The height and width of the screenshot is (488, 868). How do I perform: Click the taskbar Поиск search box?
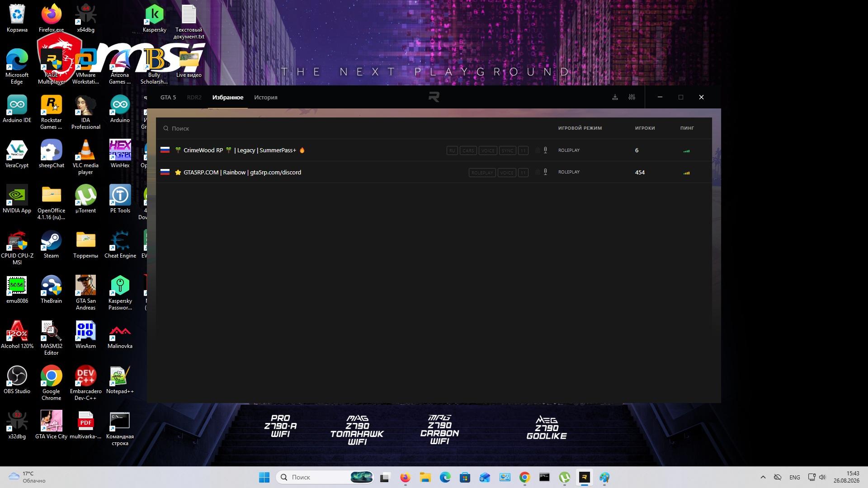(x=325, y=477)
